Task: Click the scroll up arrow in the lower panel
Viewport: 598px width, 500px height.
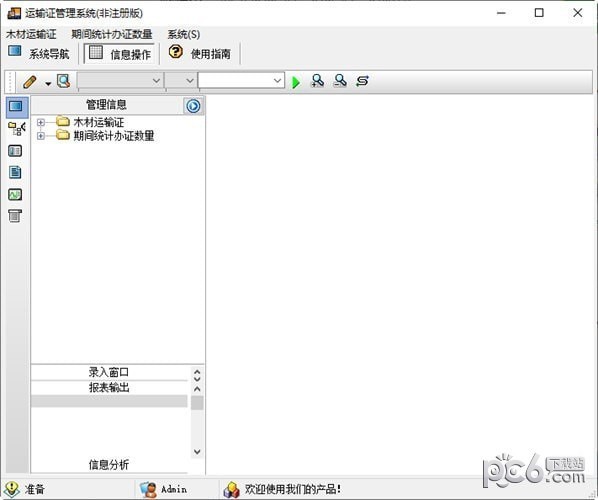Action: 197,389
